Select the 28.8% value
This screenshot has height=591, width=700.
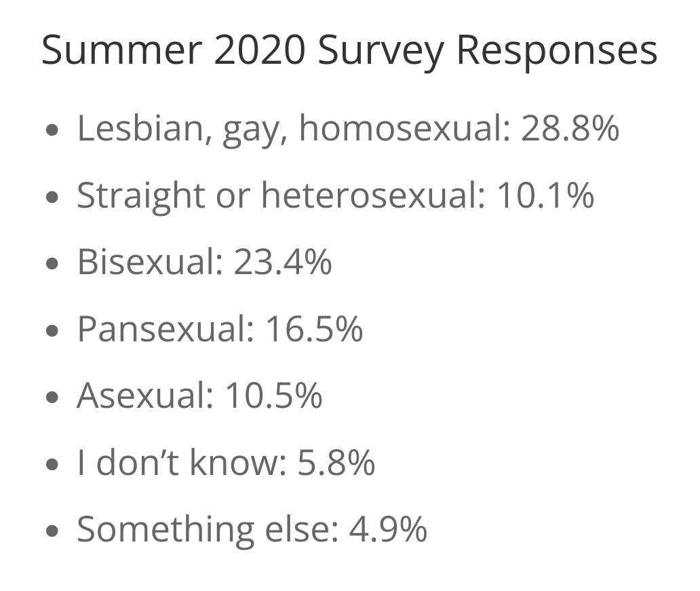point(570,129)
